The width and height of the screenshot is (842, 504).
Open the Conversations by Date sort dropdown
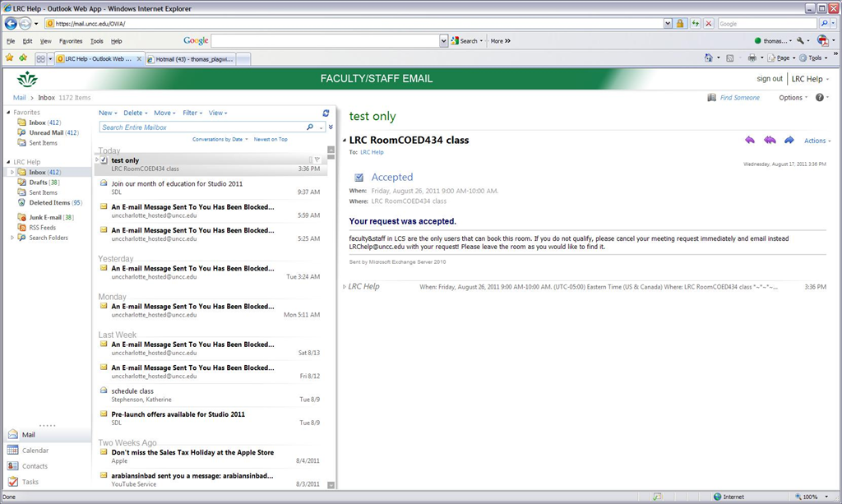(x=220, y=140)
